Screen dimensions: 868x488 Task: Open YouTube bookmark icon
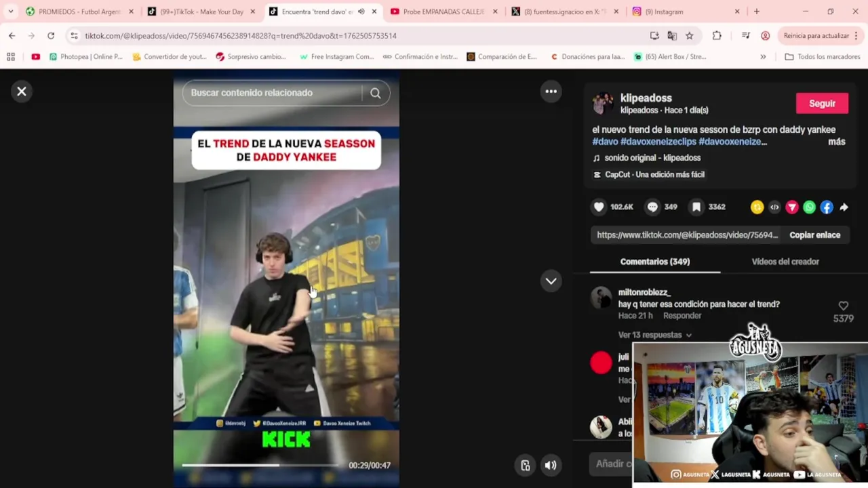tap(35, 57)
